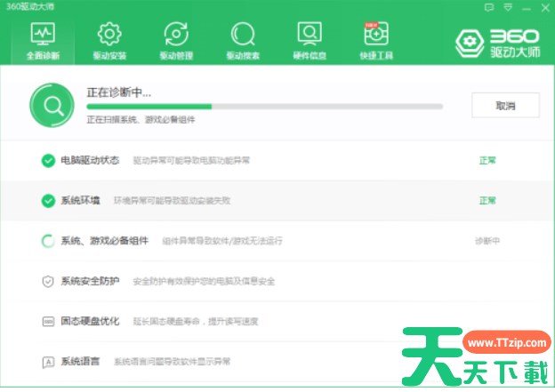Select the 系统环境 row label
This screenshot has height=392, width=555.
[80, 201]
